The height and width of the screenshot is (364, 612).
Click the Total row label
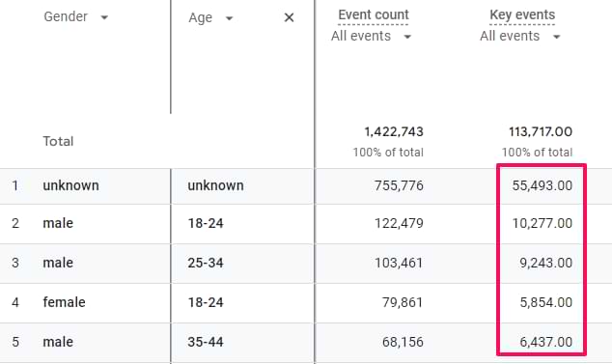[58, 141]
